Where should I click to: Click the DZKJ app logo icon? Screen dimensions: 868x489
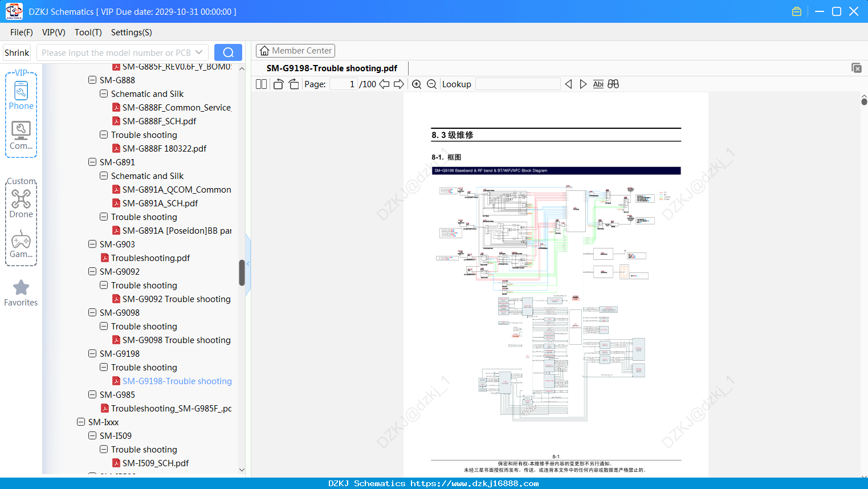14,11
